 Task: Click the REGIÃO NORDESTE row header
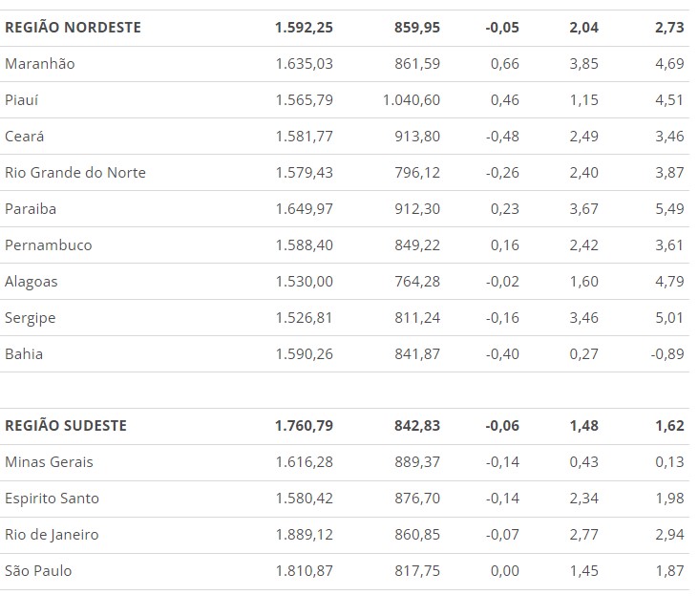pos(73,28)
